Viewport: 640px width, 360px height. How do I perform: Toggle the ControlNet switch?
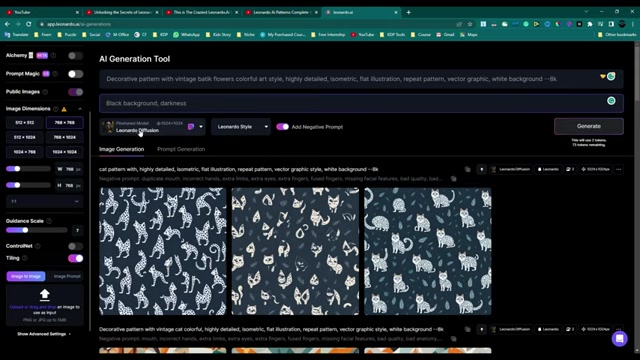pyautogui.click(x=75, y=246)
